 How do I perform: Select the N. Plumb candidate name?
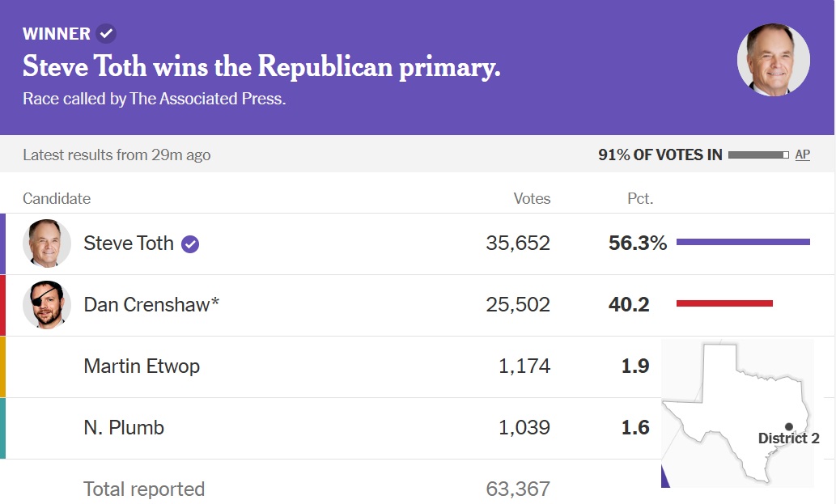click(x=124, y=427)
